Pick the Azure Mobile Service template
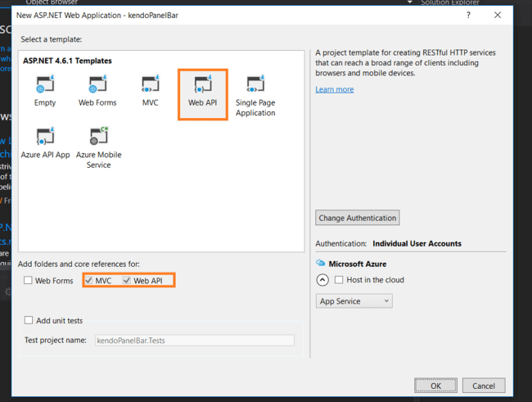Image resolution: width=532 pixels, height=402 pixels. tap(98, 148)
